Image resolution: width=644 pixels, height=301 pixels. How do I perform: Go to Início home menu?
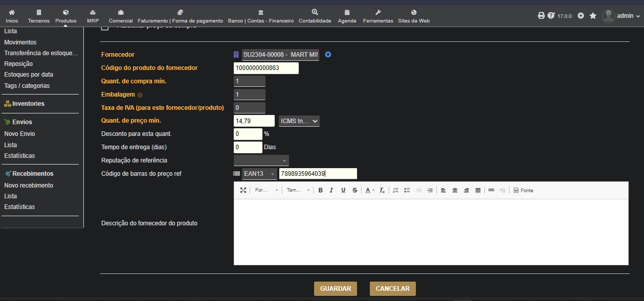point(12,16)
